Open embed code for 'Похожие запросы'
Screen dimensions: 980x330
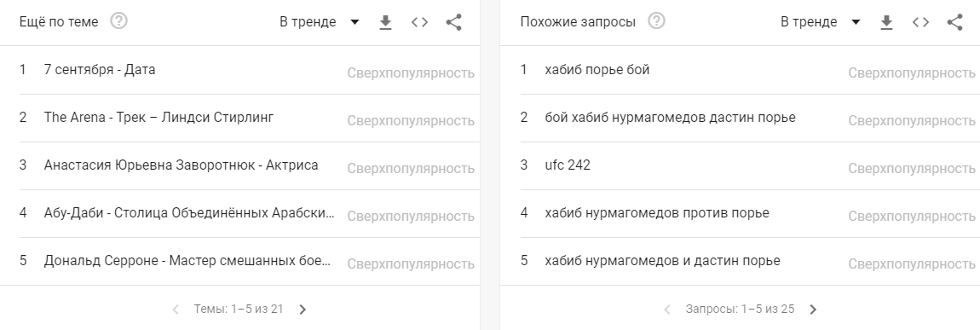click(x=920, y=22)
